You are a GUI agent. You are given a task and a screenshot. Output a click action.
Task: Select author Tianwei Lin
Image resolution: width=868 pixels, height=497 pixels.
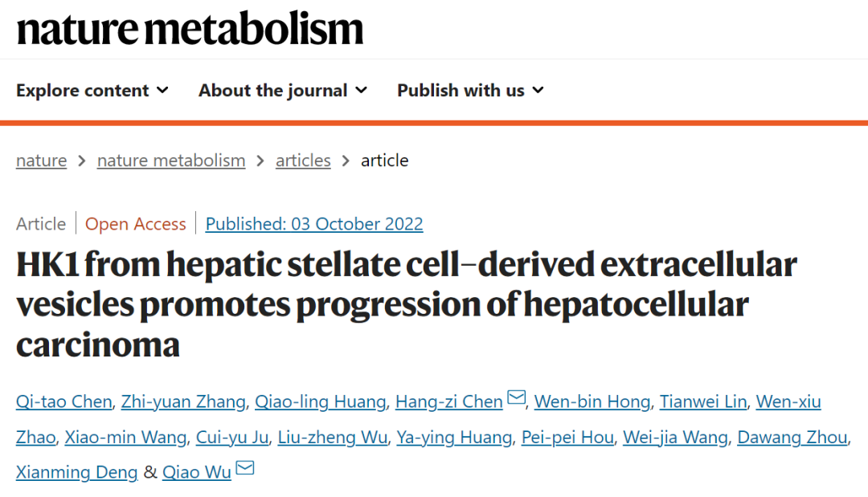pyautogui.click(x=702, y=401)
